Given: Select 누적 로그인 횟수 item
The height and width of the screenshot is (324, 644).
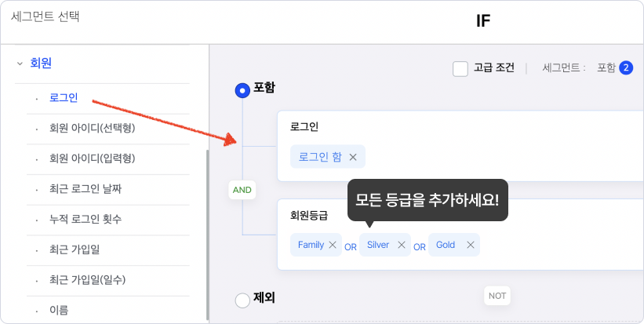Looking at the screenshot, I should pyautogui.click(x=86, y=220).
